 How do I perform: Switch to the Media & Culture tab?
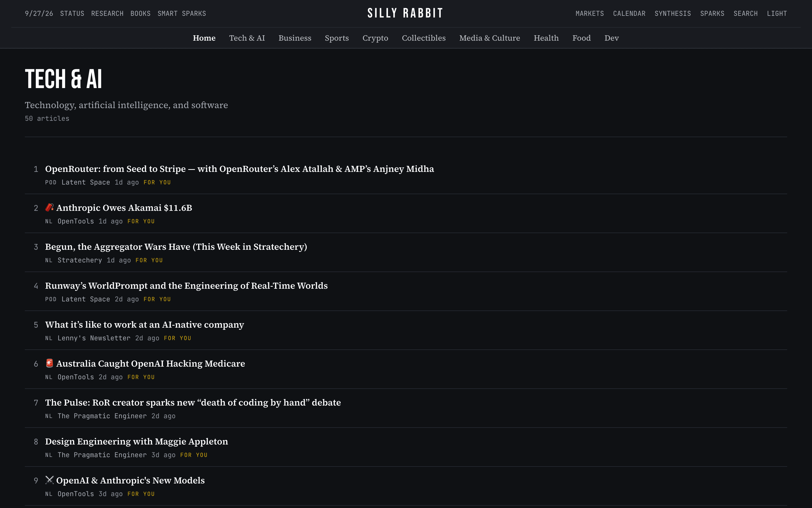coord(489,38)
